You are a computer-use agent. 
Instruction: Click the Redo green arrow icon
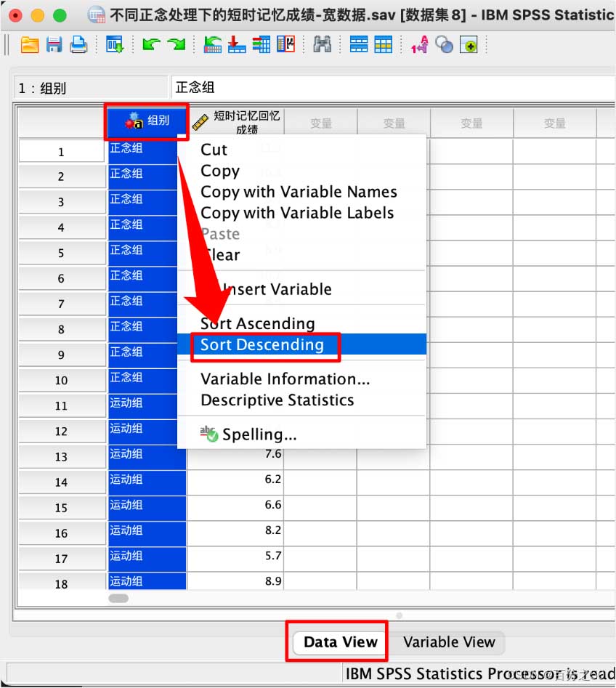177,44
